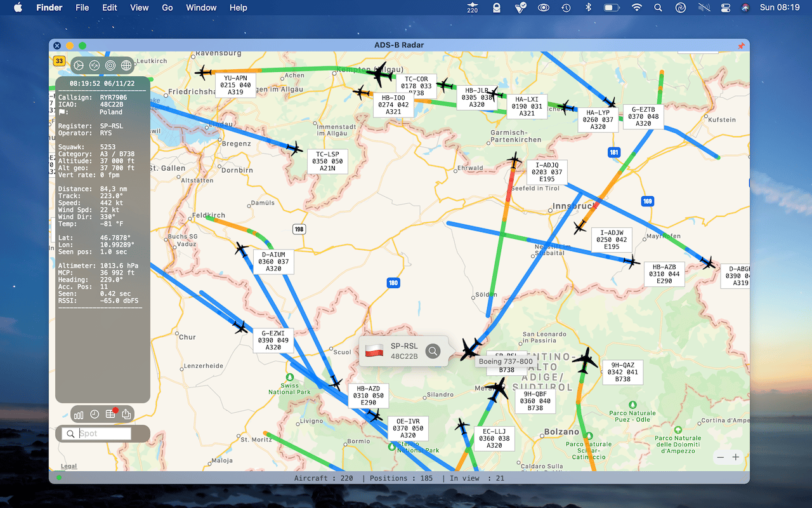Click the Callsign RYR7906 info row
Image resolution: width=812 pixels, height=508 pixels.
click(93, 98)
